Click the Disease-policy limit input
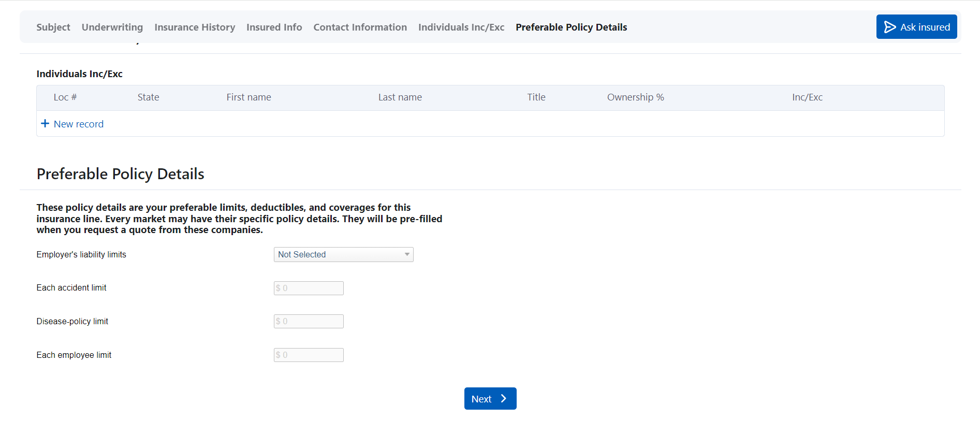The width and height of the screenshot is (980, 434). [x=309, y=322]
